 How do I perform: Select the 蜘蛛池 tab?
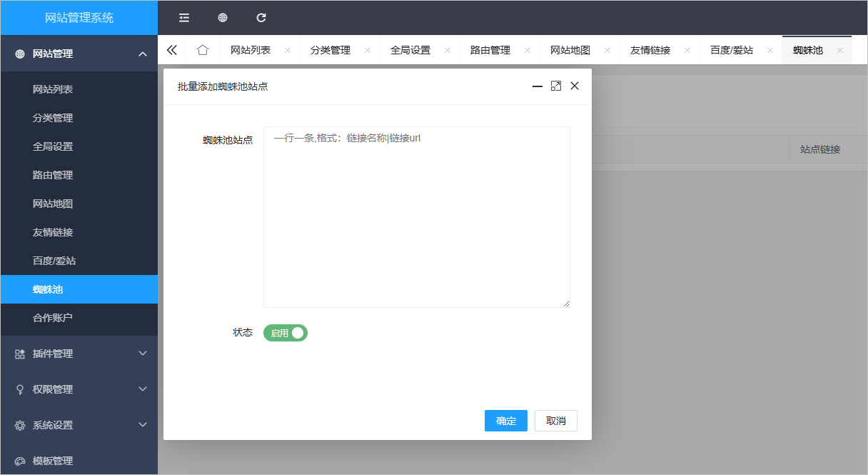pyautogui.click(x=808, y=51)
